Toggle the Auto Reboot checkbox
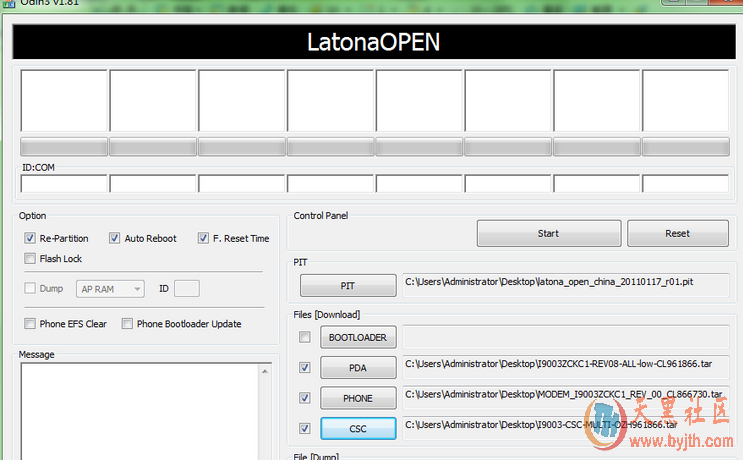This screenshot has height=460, width=743. (x=115, y=239)
